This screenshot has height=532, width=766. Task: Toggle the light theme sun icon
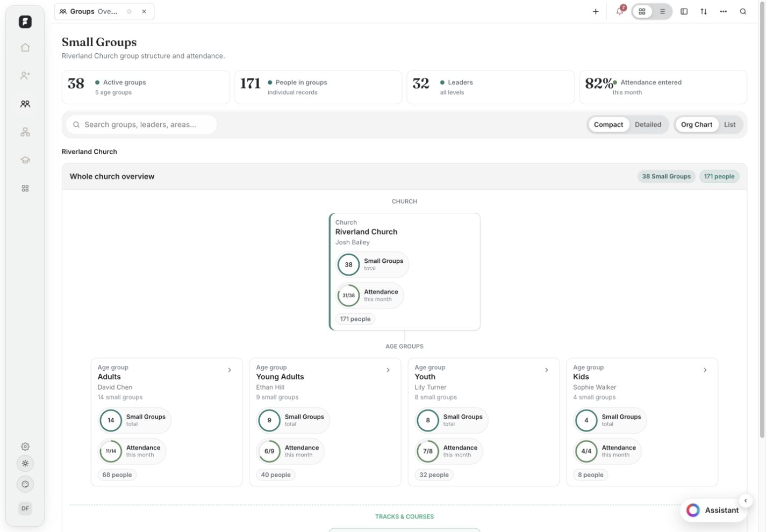[x=25, y=464]
